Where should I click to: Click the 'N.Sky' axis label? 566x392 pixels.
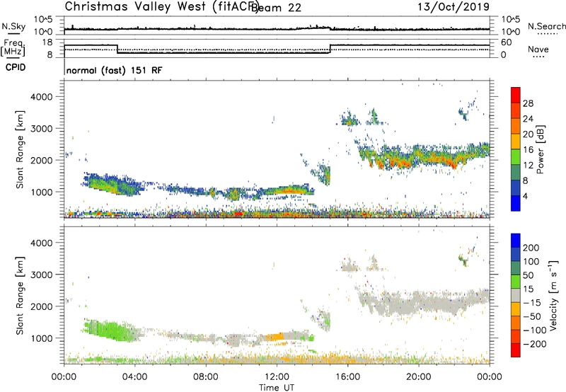(x=13, y=26)
